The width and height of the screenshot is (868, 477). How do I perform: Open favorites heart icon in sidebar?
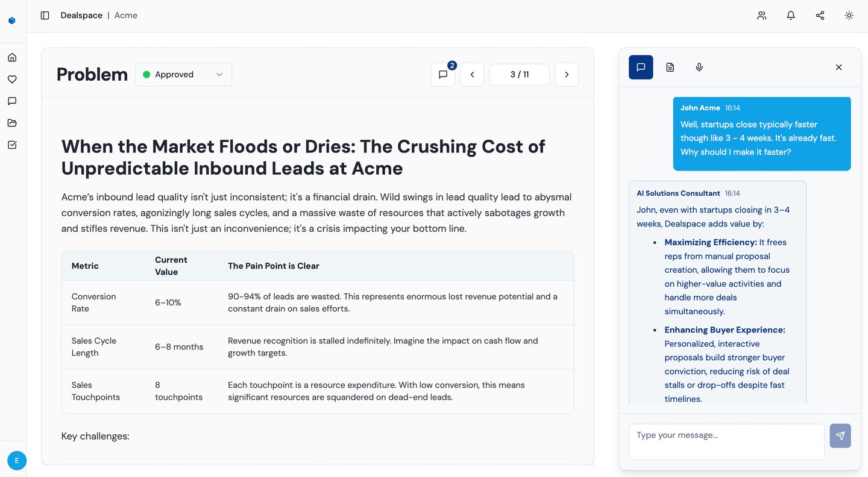12,79
